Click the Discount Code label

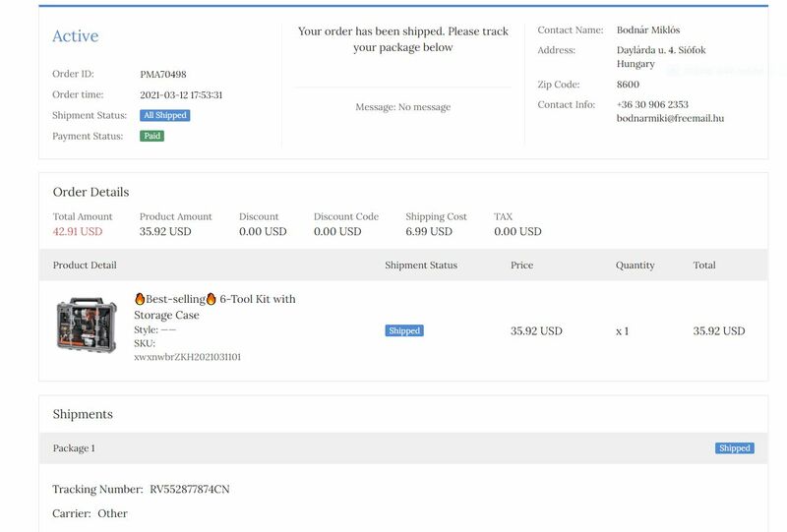[346, 216]
